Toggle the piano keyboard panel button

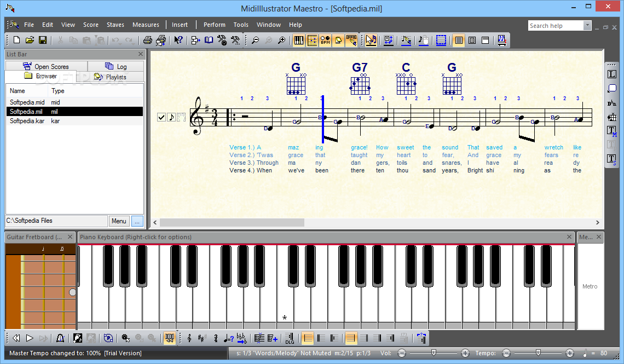[x=298, y=40]
